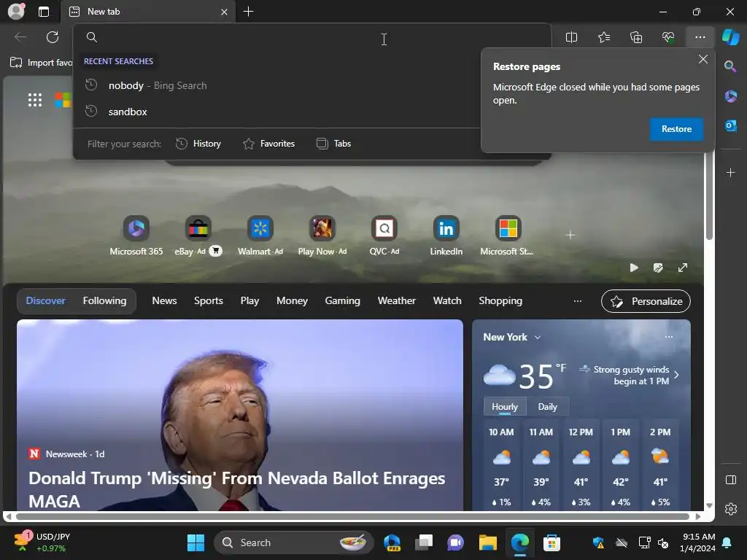
Task: Filter search by Favorites
Action: 268,144
